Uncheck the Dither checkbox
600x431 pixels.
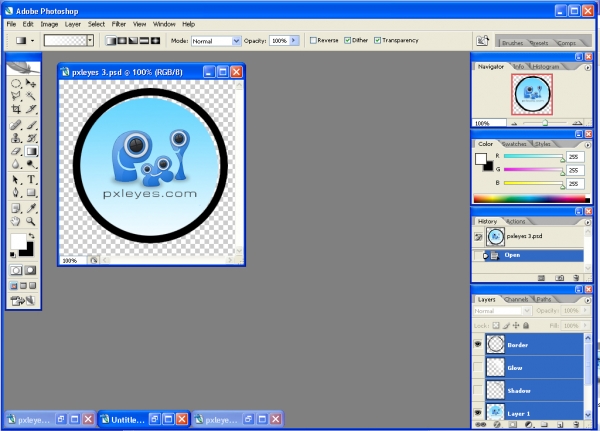point(347,40)
